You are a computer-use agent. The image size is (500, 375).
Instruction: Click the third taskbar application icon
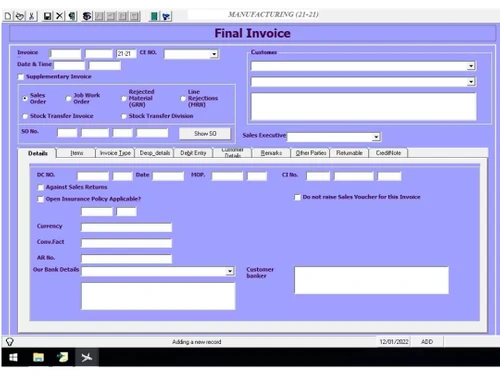[62, 358]
